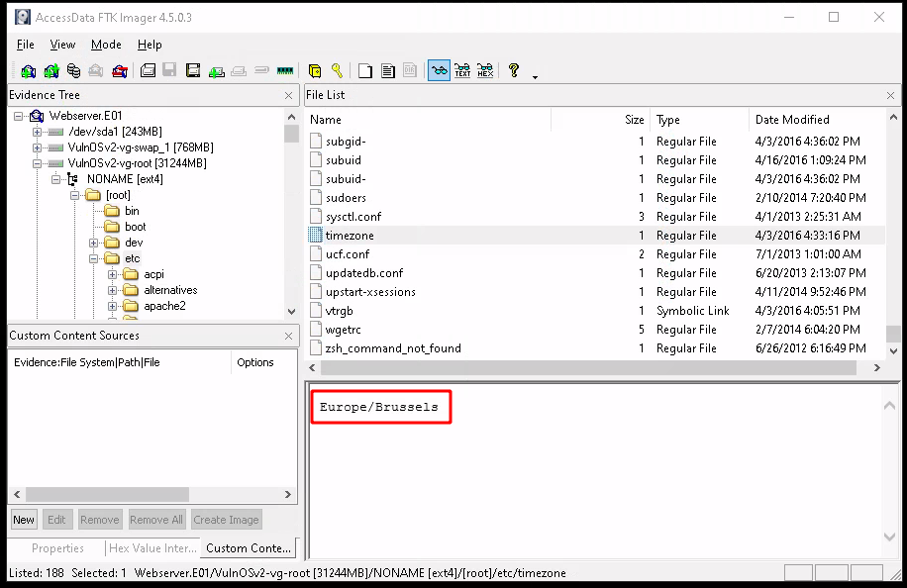Click the Export Logical Image (AD1) icon

(193, 71)
